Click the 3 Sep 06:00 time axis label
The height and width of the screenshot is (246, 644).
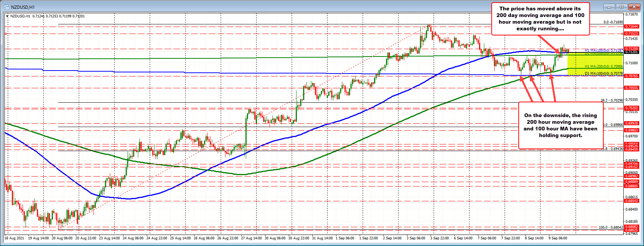point(416,238)
